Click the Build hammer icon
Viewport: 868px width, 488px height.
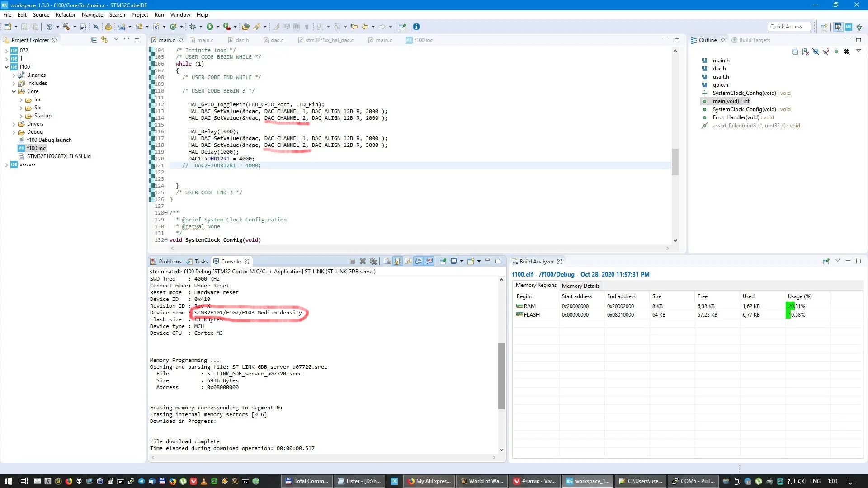click(66, 27)
